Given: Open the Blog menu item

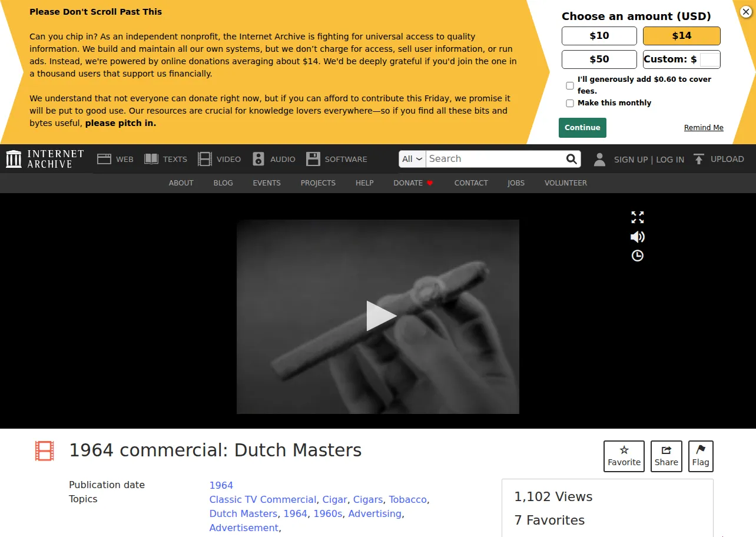Looking at the screenshot, I should 223,183.
